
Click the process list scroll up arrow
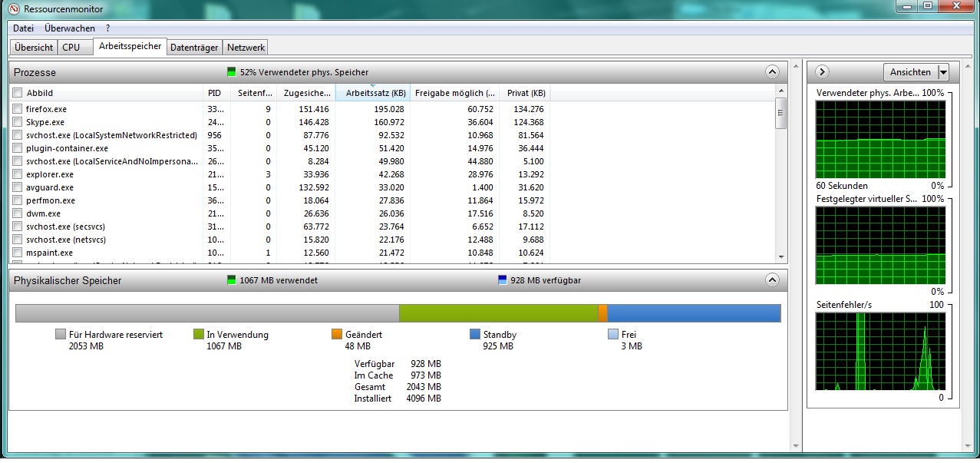[x=781, y=91]
